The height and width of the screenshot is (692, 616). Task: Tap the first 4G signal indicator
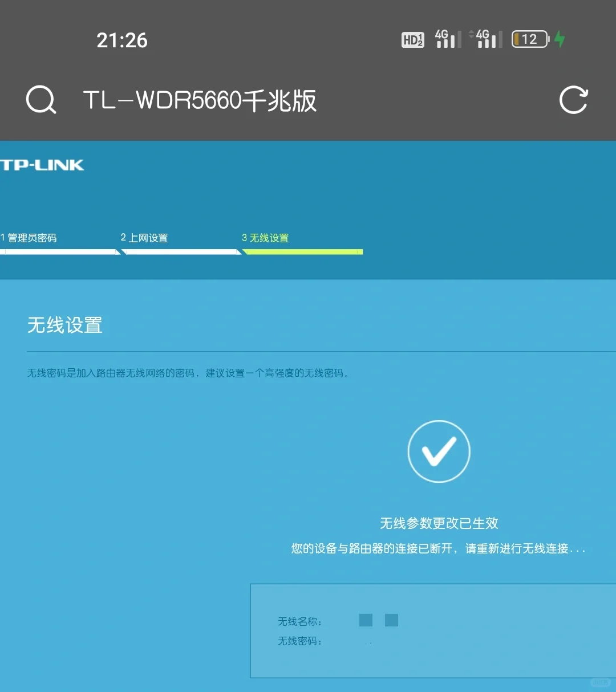447,39
